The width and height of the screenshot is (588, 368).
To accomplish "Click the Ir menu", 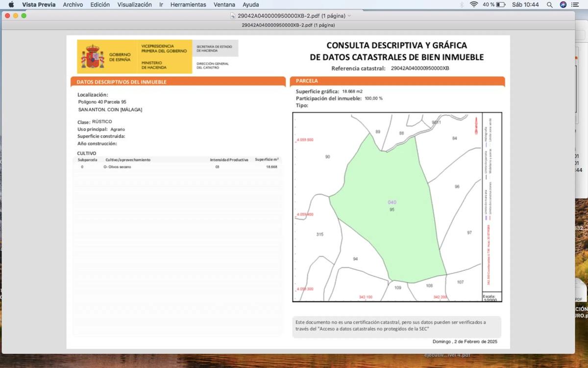I will click(161, 4).
